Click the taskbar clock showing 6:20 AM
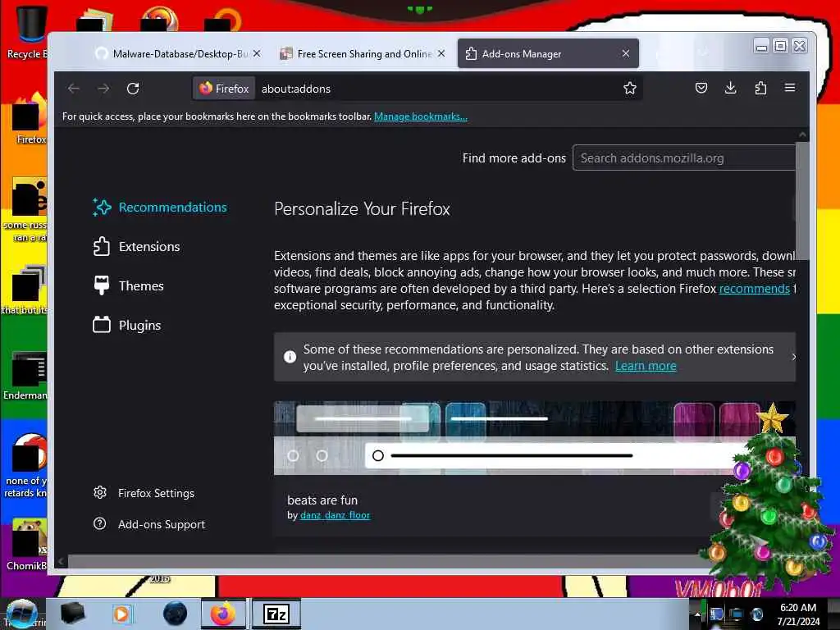840x630 pixels. coord(798,614)
